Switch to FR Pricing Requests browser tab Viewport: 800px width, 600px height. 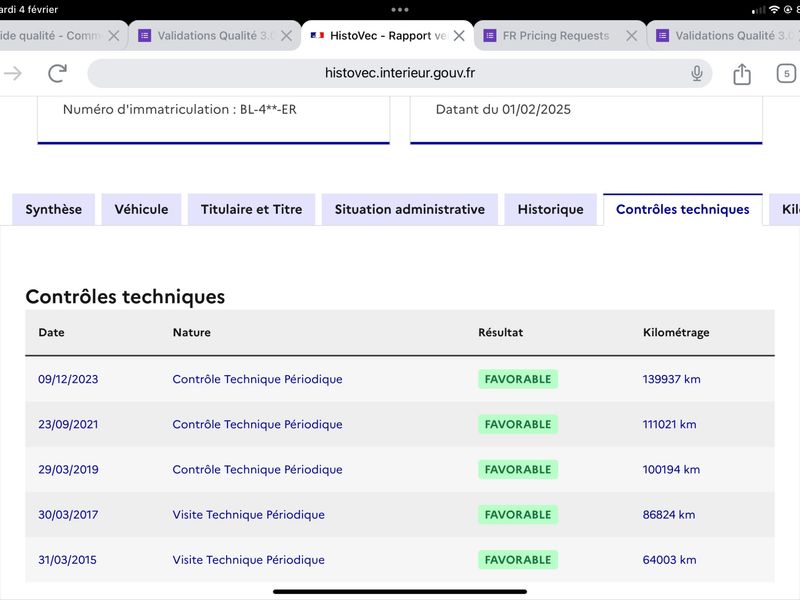pos(560,36)
